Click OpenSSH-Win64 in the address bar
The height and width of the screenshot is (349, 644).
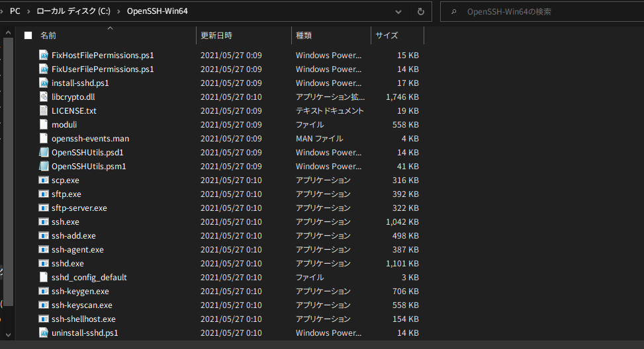coord(158,11)
